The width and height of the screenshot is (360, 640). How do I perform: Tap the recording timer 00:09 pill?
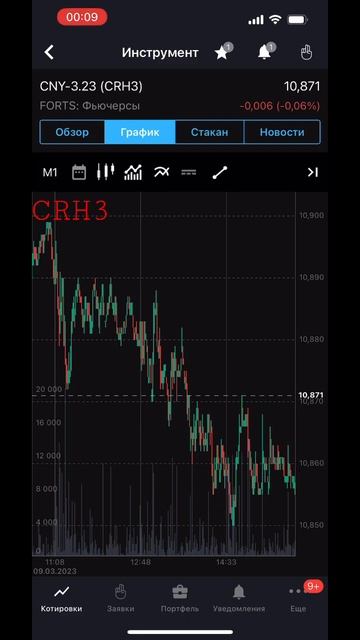82,17
